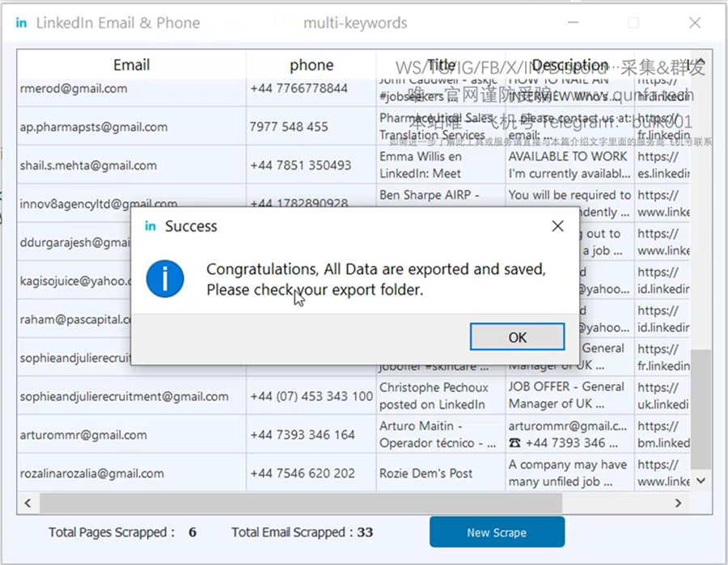
Task: Click title cell Arturo Maitin - Operador técnico
Action: (441, 434)
